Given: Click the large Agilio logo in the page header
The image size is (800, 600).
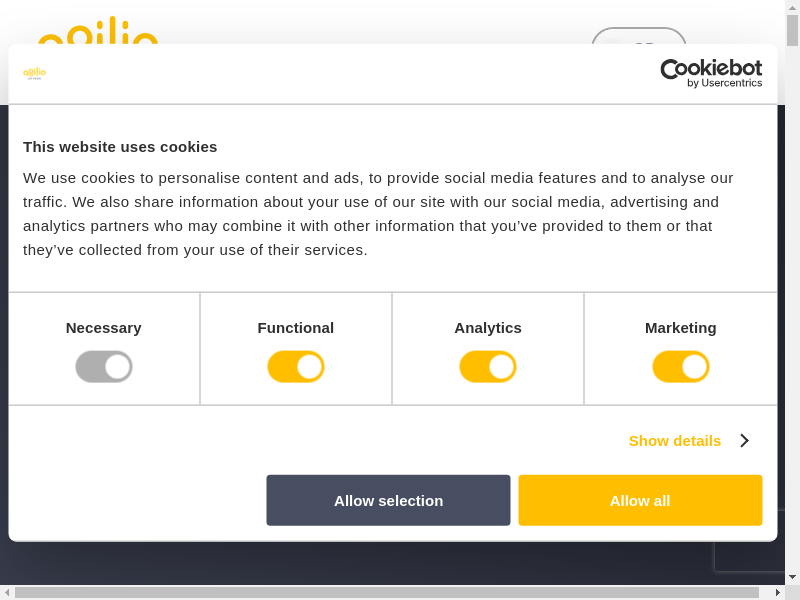Looking at the screenshot, I should point(98,32).
